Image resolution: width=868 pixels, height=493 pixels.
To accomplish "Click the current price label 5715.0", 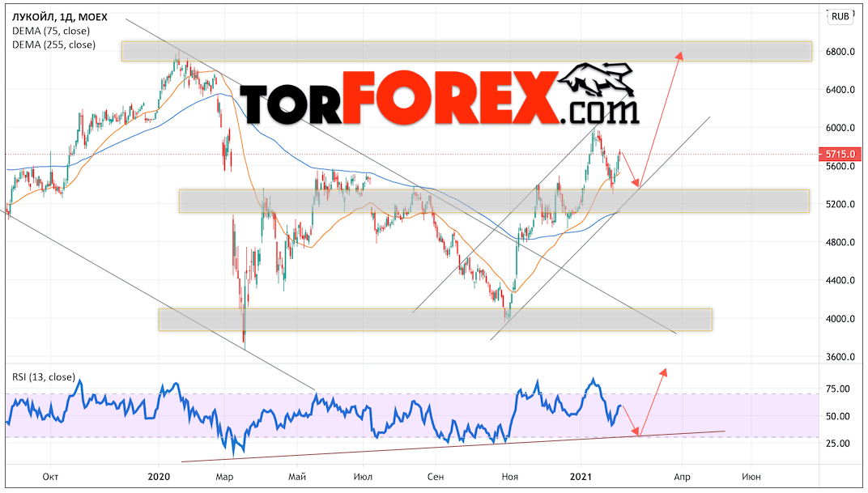I will pyautogui.click(x=840, y=154).
